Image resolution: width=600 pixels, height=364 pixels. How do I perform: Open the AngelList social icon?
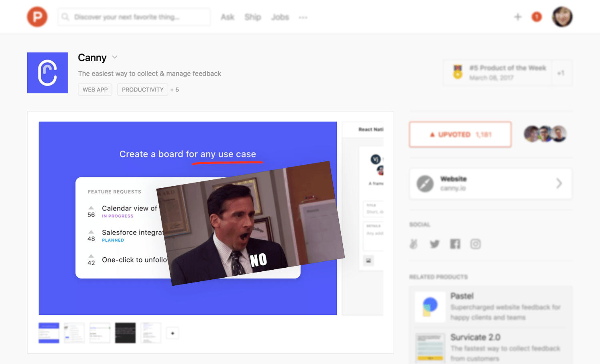[x=414, y=244]
